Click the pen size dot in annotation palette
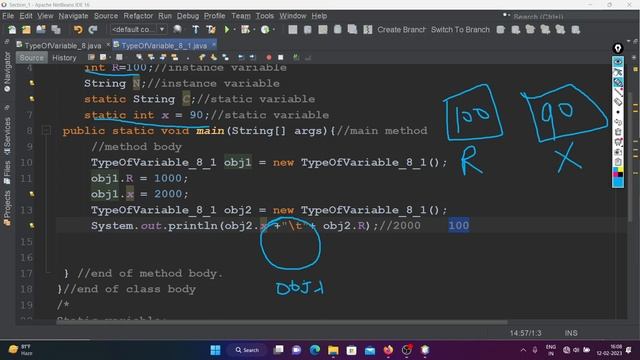This screenshot has width=640, height=360. point(618,112)
